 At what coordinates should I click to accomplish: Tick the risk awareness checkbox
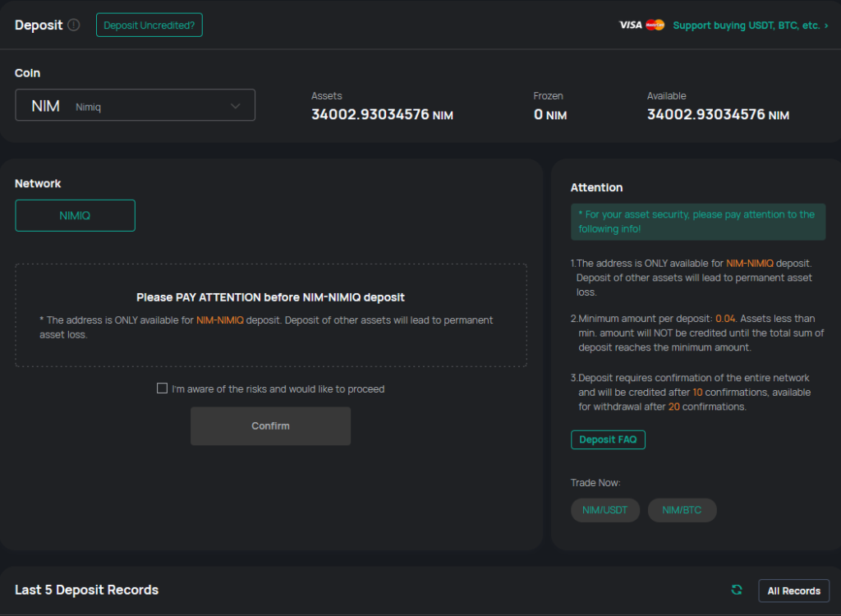click(x=162, y=388)
